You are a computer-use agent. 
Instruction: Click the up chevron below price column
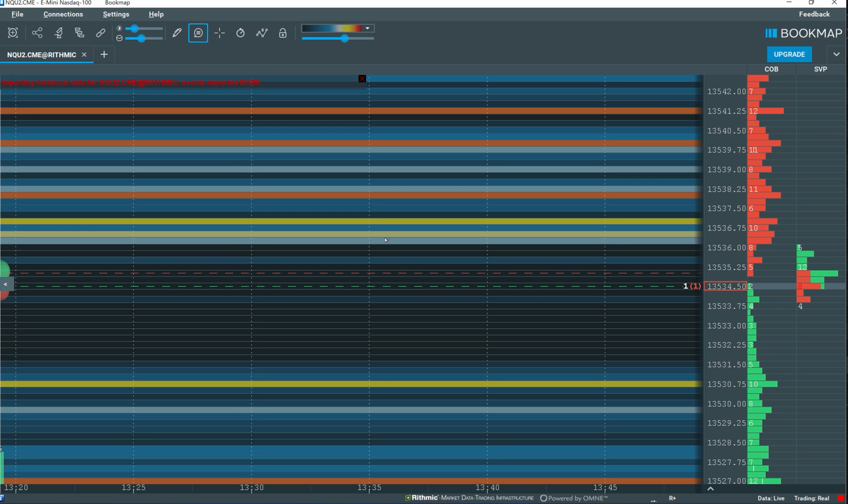[711, 489]
